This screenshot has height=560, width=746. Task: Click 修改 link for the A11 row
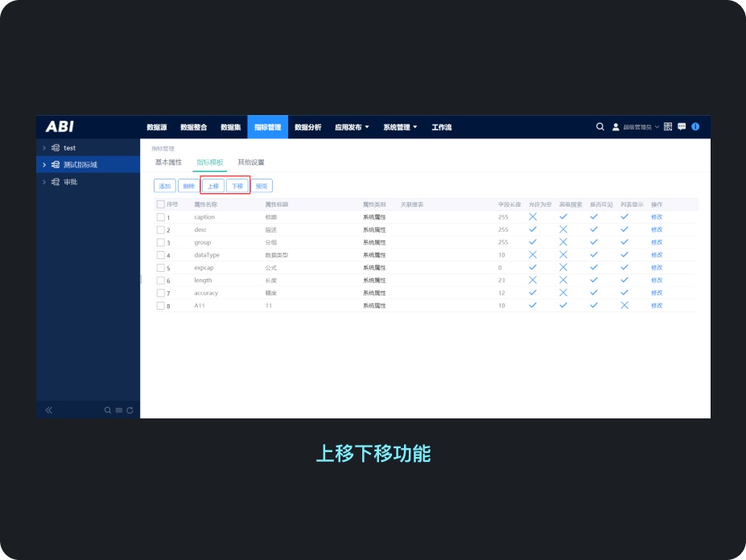click(x=657, y=306)
